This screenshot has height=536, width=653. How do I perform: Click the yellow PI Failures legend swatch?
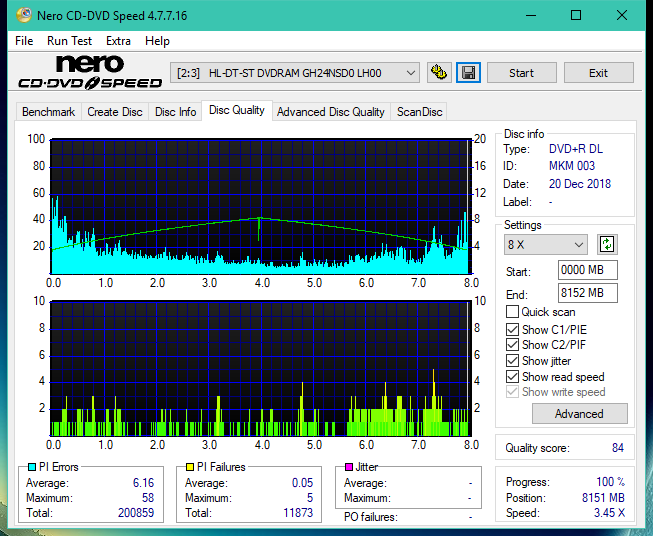pos(189,467)
